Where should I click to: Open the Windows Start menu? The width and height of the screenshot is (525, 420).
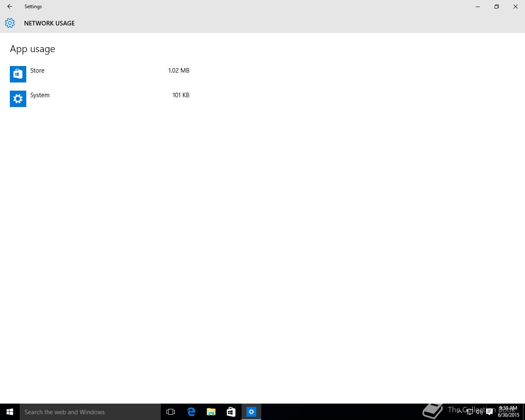10,412
